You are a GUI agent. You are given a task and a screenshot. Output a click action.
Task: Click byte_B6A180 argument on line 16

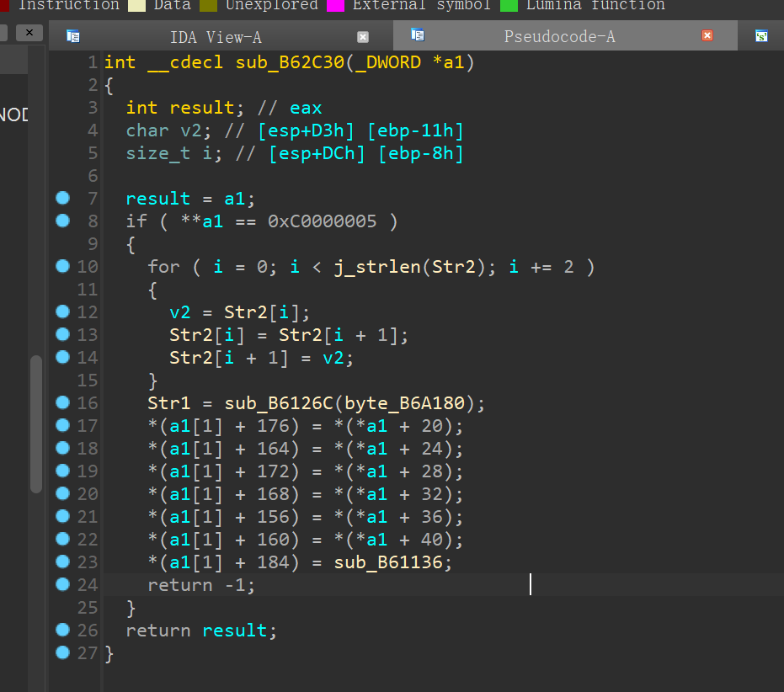[x=409, y=403]
